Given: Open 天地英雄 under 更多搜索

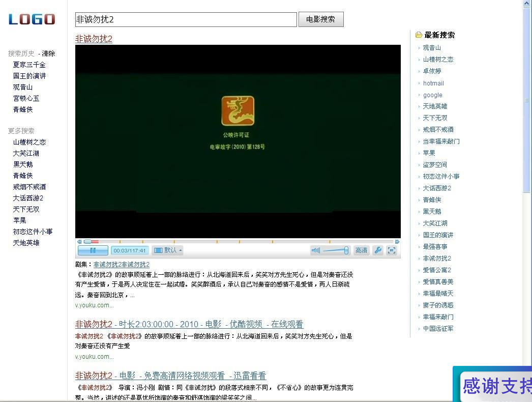Looking at the screenshot, I should click(x=26, y=243).
